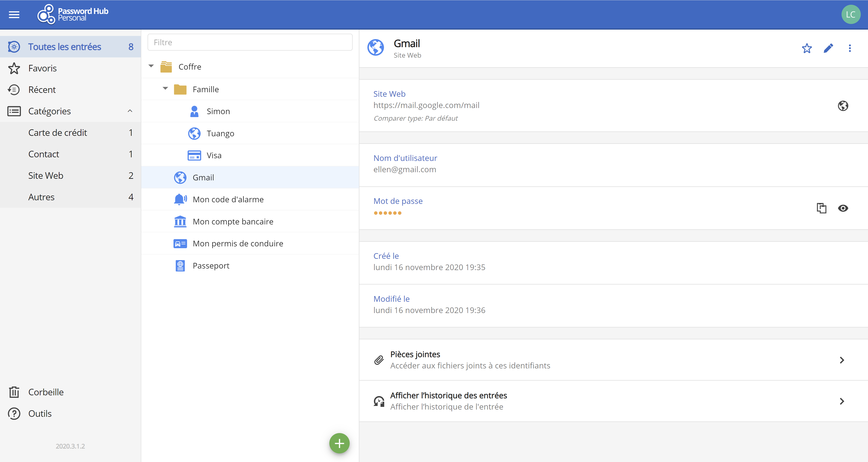Open Récent entries in sidebar

coord(42,90)
